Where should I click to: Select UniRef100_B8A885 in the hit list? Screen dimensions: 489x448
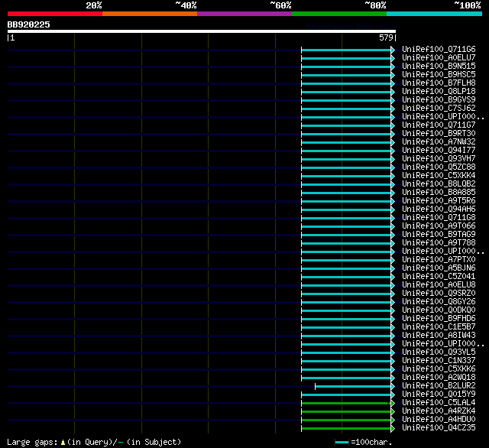click(x=439, y=193)
